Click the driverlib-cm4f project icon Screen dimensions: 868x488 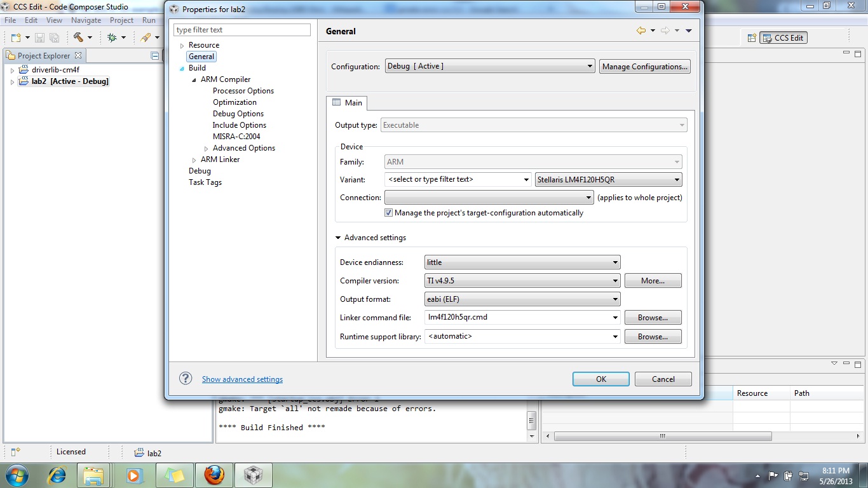(24, 69)
